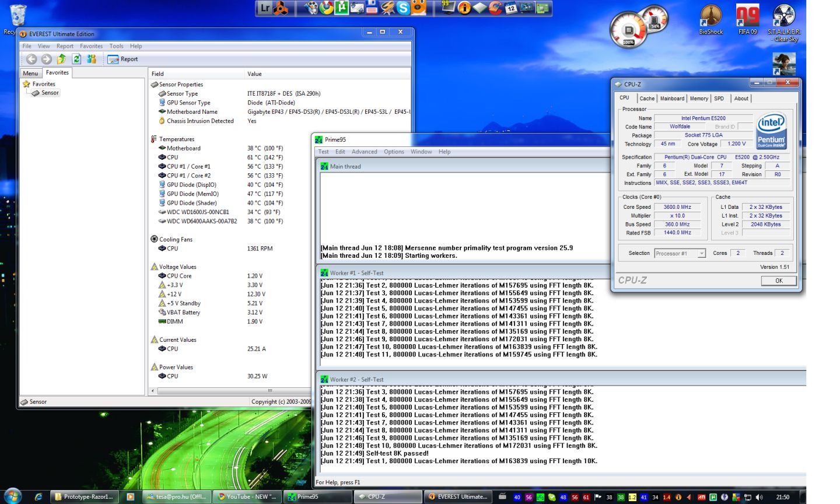The image size is (840, 504).
Task: Click the Windows Start orb
Action: 12,496
